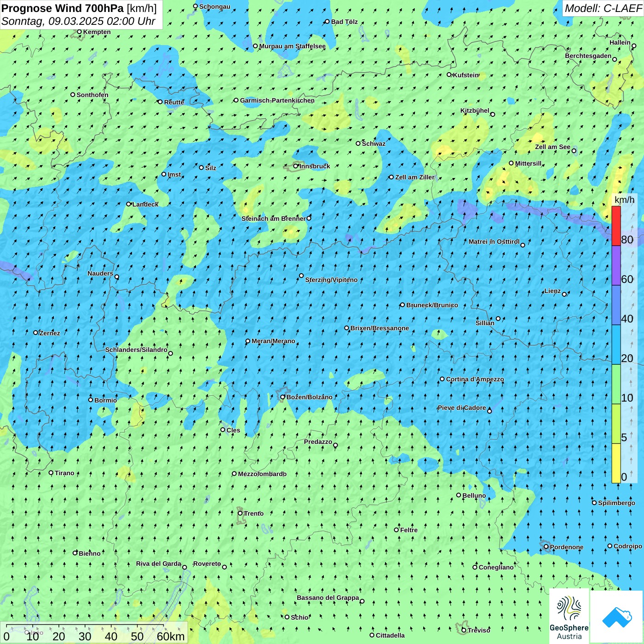The height and width of the screenshot is (644, 644).
Task: Click the Rovereto location dot
Action: click(x=224, y=567)
